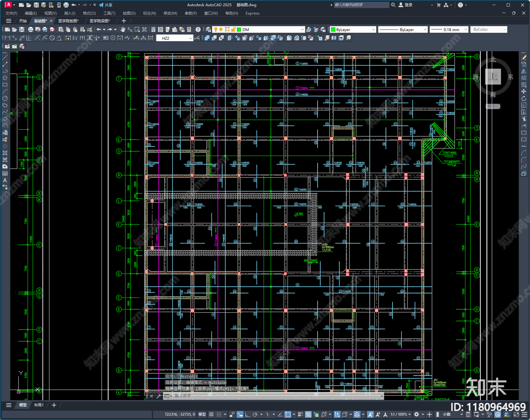The image size is (530, 420).
Task: Toggle object snap in status bar
Action: pyautogui.click(x=288, y=414)
